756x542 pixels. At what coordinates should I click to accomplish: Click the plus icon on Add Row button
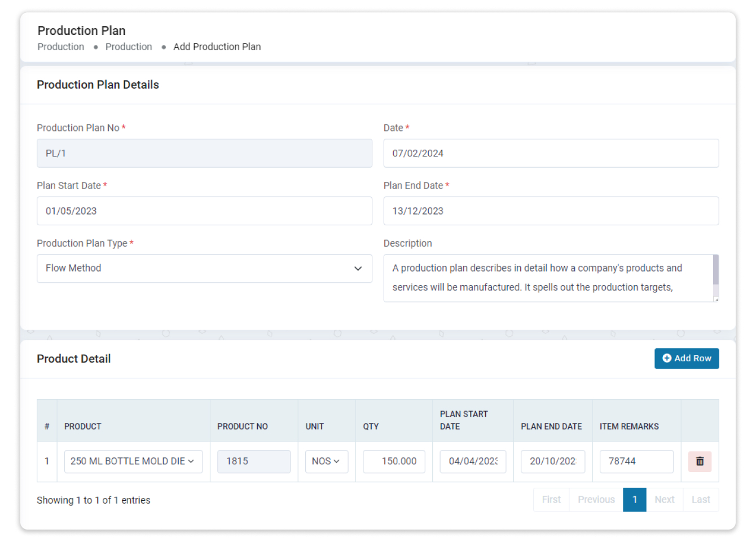(x=667, y=358)
